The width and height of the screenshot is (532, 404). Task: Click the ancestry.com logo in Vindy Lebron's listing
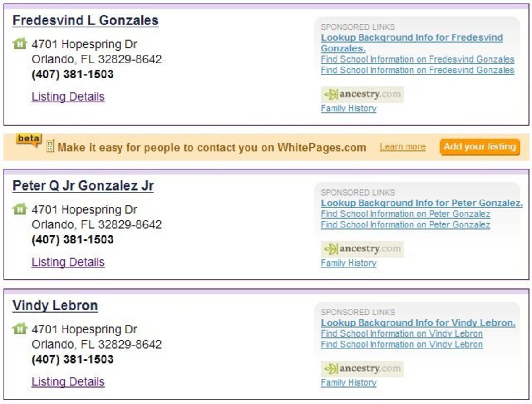tap(362, 369)
